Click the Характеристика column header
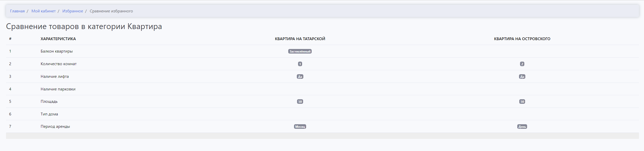The height and width of the screenshot is (151, 644). [58, 39]
